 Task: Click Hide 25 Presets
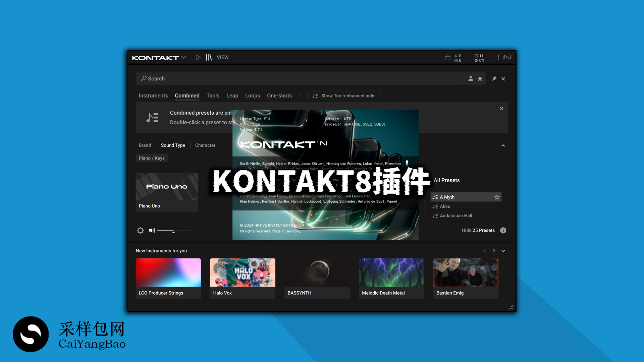click(x=478, y=230)
